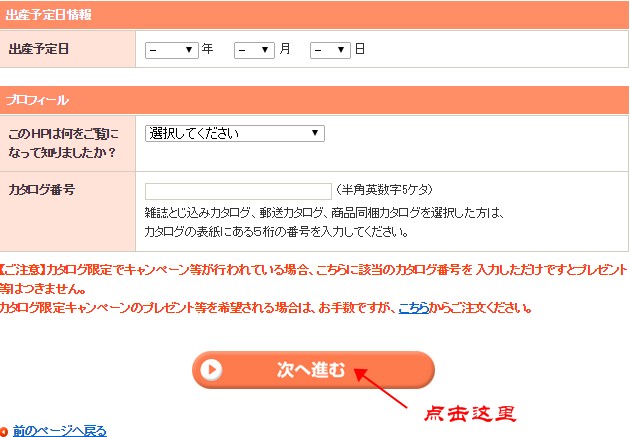Image resolution: width=630 pixels, height=437 pixels.
Task: Click the red 点击这里 annotation text
Action: 469,412
